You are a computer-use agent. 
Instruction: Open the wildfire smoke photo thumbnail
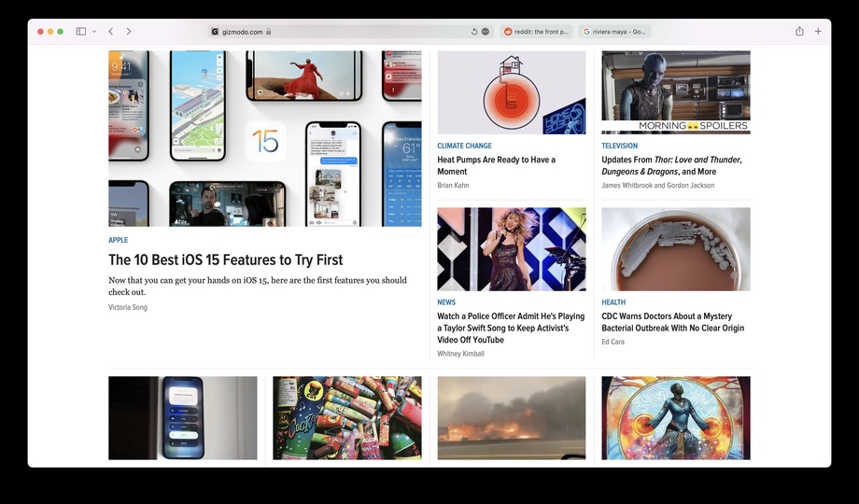pos(511,418)
